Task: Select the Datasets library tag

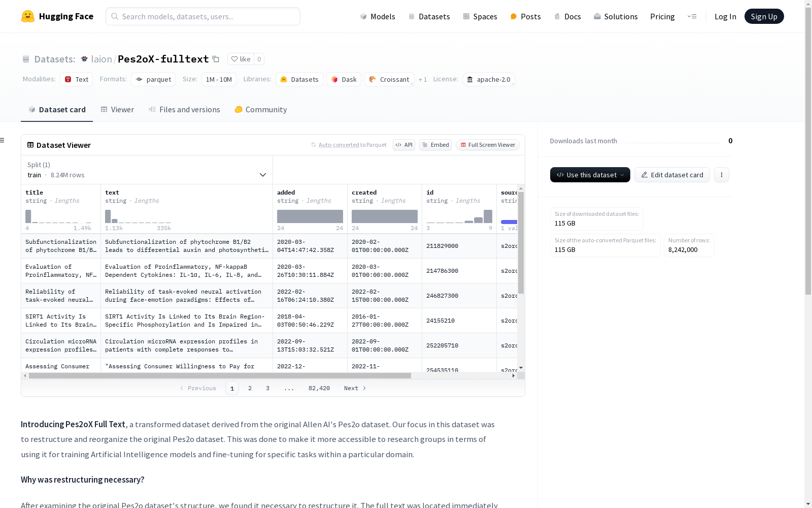Action: coord(299,79)
